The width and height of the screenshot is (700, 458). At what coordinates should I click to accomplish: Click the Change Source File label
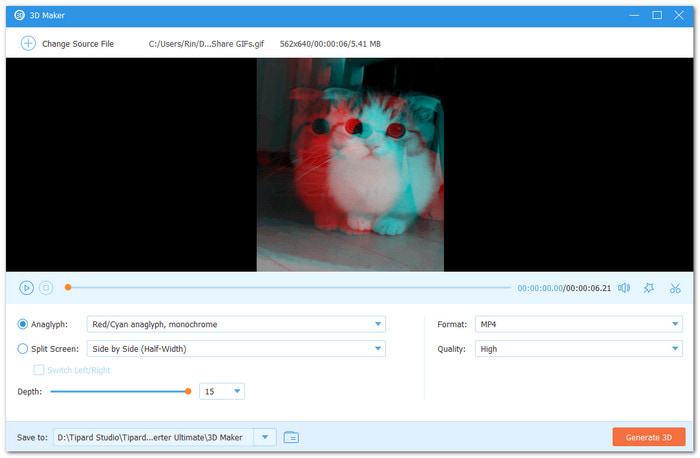[78, 44]
